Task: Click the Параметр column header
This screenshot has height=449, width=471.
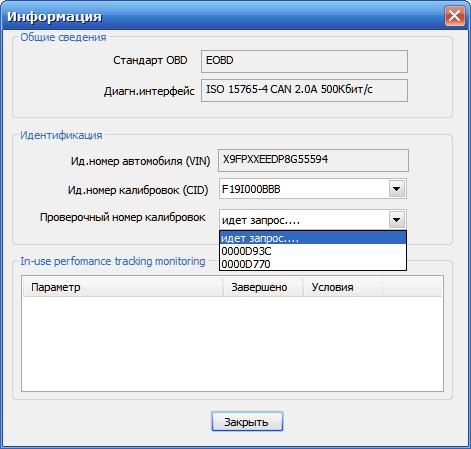Action: tap(123, 287)
